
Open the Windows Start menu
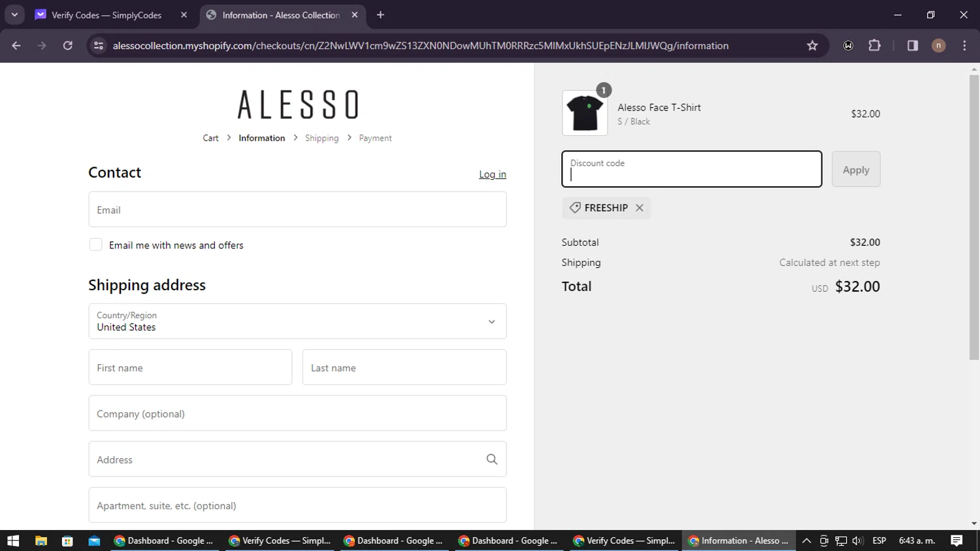(x=13, y=541)
